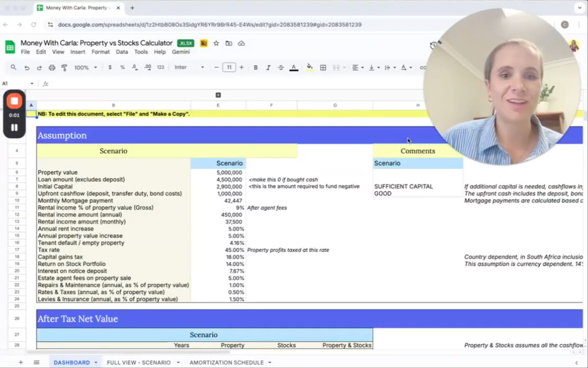Open the DASHBOARD tab options arrow

click(96, 362)
